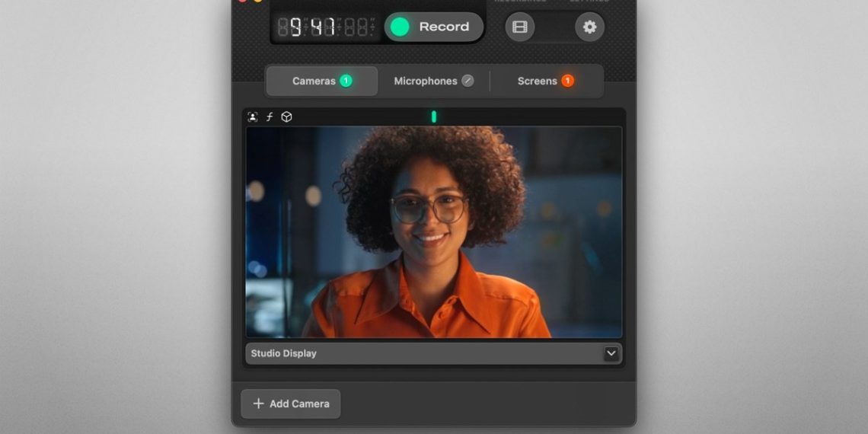Switch to the Cameras tab
The width and height of the screenshot is (868, 434).
[314, 81]
